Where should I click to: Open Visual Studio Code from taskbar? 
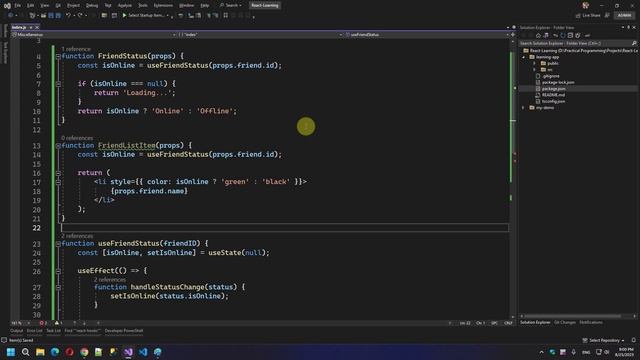coord(143,352)
